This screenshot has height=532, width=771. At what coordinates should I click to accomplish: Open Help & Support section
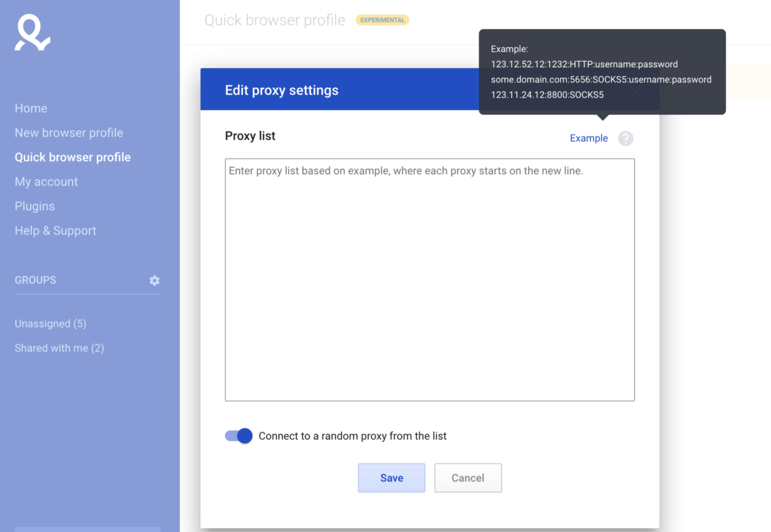tap(56, 230)
